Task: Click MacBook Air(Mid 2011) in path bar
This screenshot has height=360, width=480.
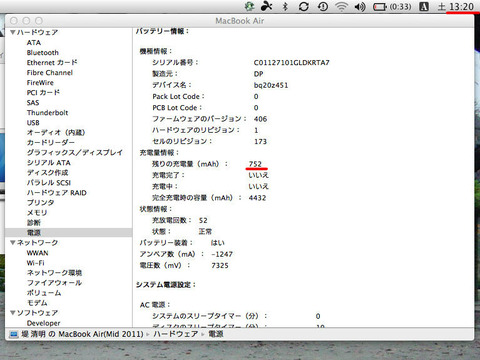Action: (x=101, y=334)
